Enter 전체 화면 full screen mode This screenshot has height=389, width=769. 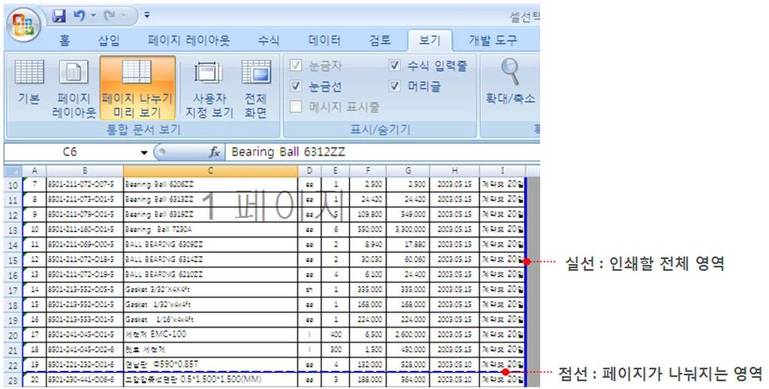pyautogui.click(x=256, y=88)
